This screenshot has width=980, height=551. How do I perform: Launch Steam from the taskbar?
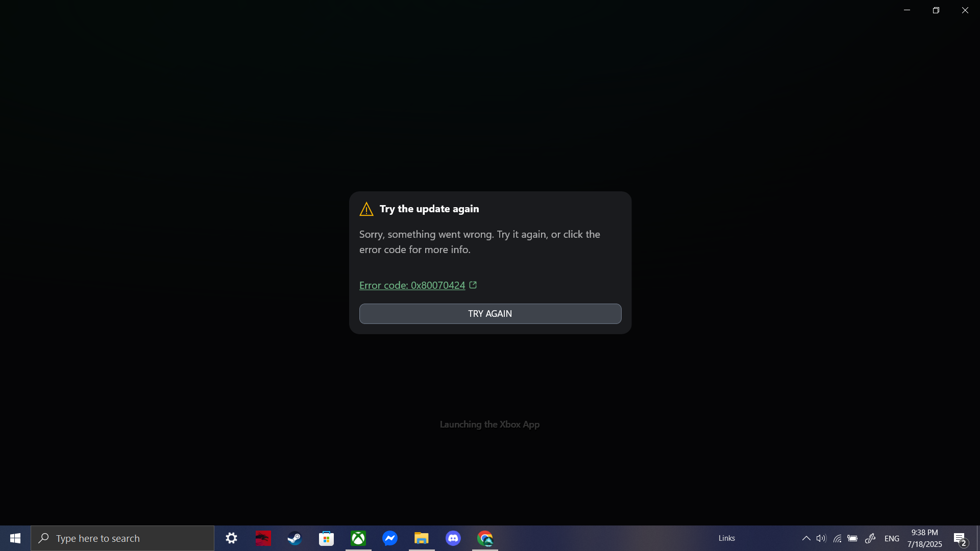pyautogui.click(x=295, y=538)
